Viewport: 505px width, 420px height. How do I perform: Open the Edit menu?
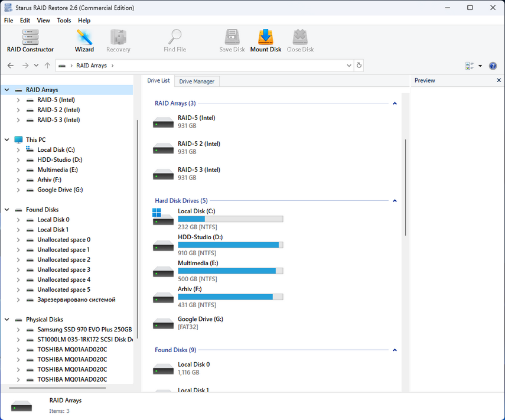[25, 20]
